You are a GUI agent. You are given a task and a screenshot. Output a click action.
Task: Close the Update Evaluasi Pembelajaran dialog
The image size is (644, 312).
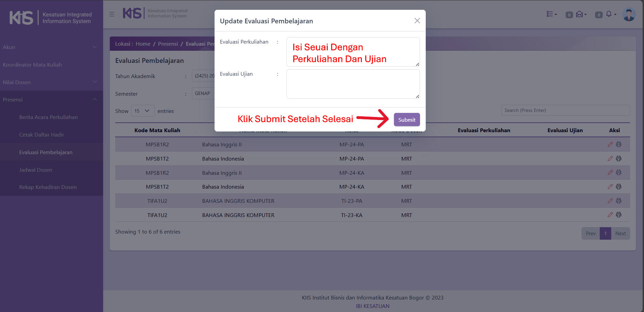pos(417,21)
